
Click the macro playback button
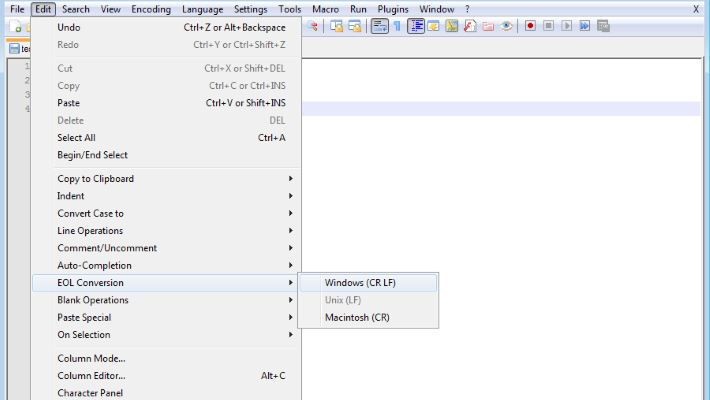coord(566,26)
